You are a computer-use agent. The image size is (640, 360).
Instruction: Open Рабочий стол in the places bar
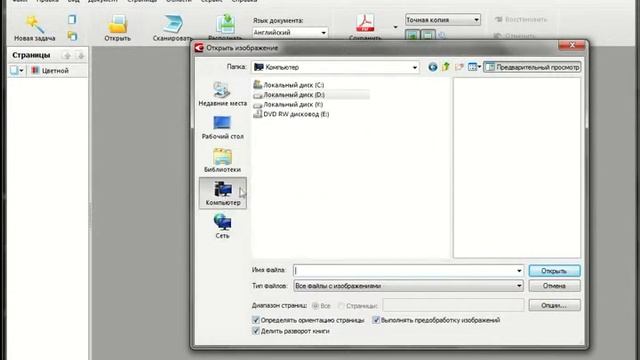[222, 127]
